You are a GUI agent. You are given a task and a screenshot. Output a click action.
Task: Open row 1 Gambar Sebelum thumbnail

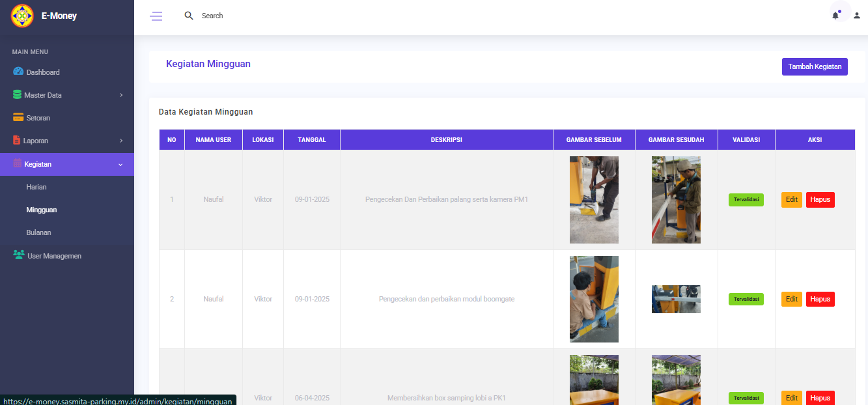[x=594, y=200]
